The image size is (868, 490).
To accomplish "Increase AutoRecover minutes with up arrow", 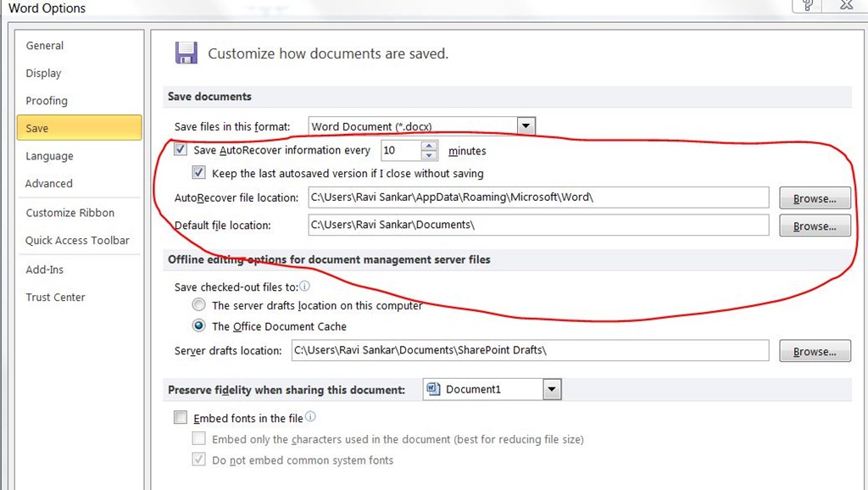I will [429, 146].
